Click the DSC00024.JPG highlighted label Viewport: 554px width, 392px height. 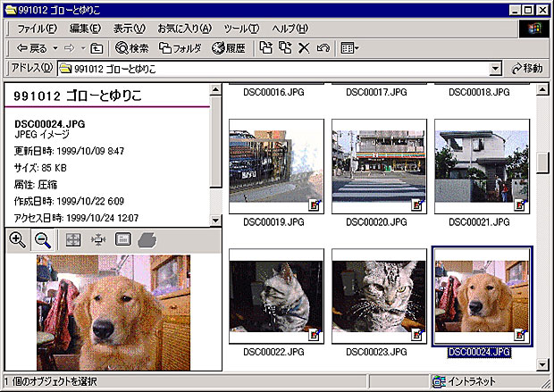479,352
